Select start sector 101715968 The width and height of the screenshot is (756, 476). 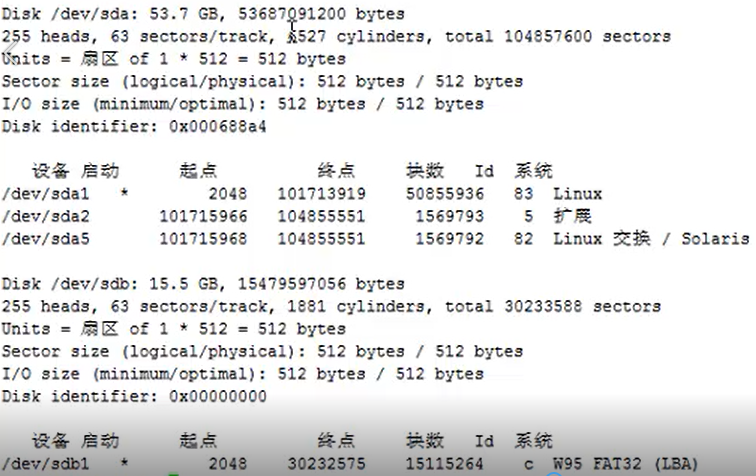point(203,239)
